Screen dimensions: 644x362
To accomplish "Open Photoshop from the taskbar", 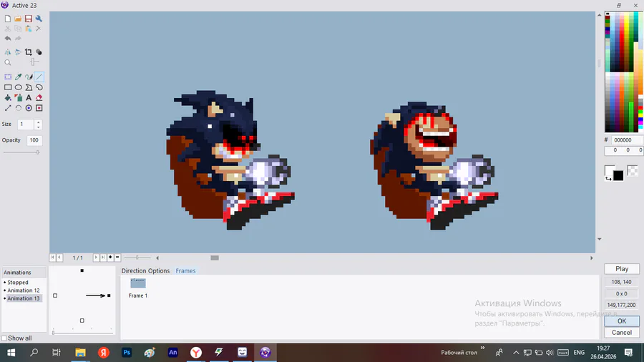I will (x=127, y=352).
